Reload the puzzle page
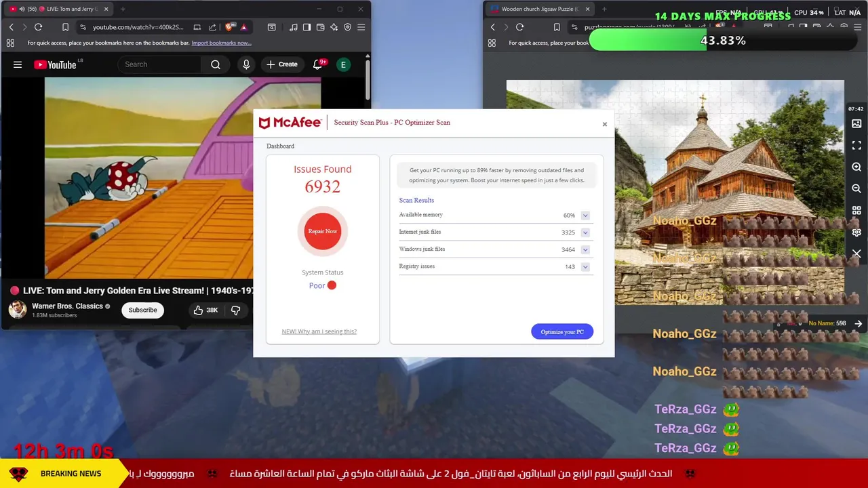The width and height of the screenshot is (868, 488). [520, 27]
